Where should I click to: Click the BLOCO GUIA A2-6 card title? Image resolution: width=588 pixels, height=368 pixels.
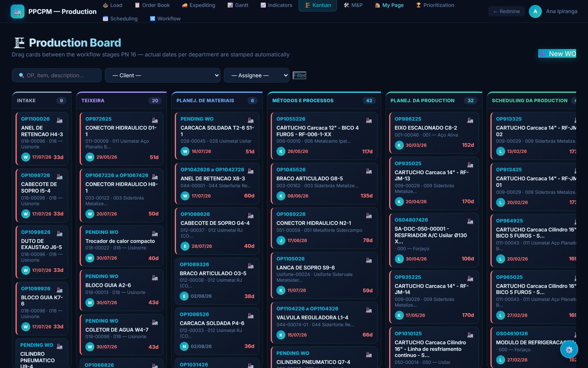coord(108,285)
